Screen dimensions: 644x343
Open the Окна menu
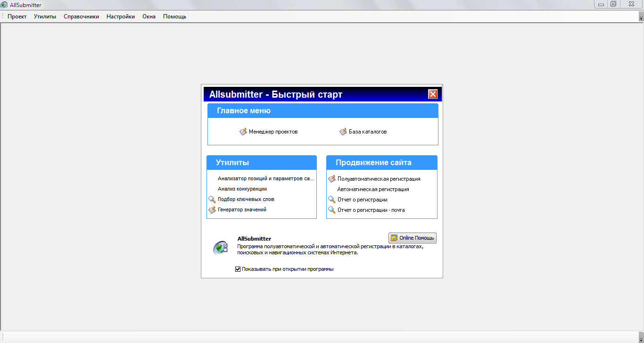[x=149, y=17]
